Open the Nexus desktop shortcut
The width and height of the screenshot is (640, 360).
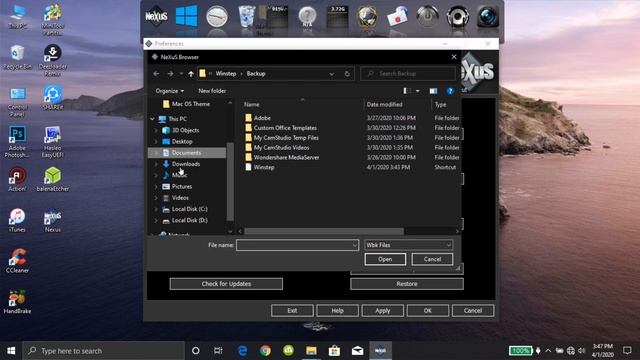pyautogui.click(x=53, y=221)
